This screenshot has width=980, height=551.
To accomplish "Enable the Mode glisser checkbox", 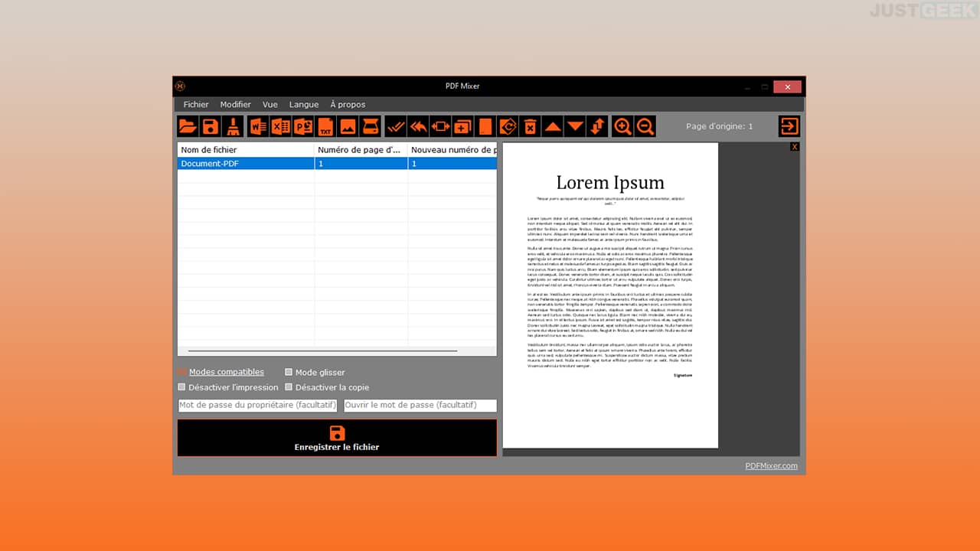I will (289, 372).
